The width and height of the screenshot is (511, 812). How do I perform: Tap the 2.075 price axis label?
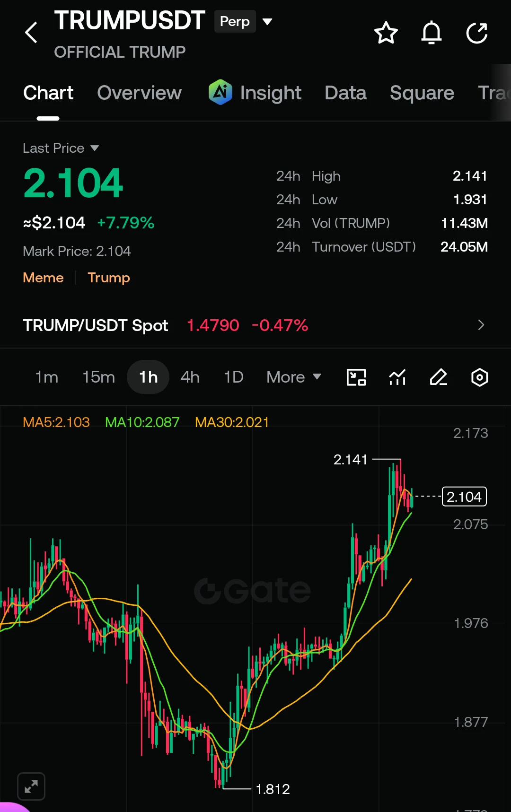pos(471,524)
